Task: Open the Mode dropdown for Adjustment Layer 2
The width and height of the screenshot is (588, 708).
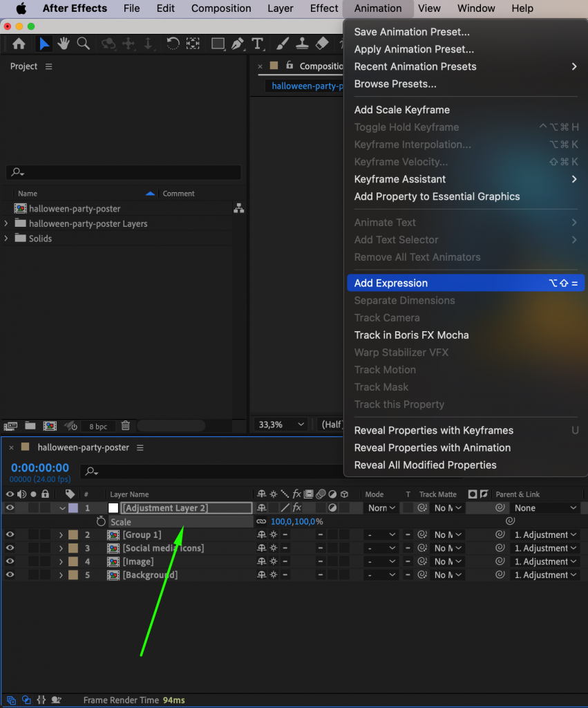Action: (381, 507)
